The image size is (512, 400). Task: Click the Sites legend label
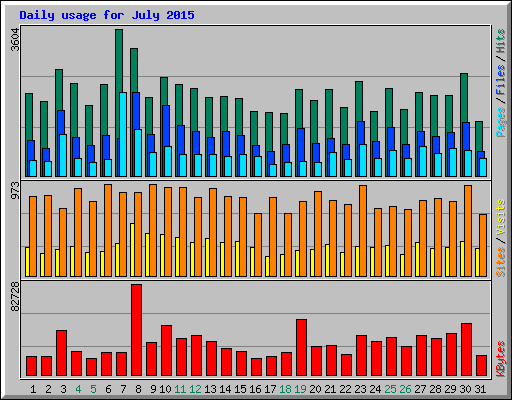click(x=501, y=262)
